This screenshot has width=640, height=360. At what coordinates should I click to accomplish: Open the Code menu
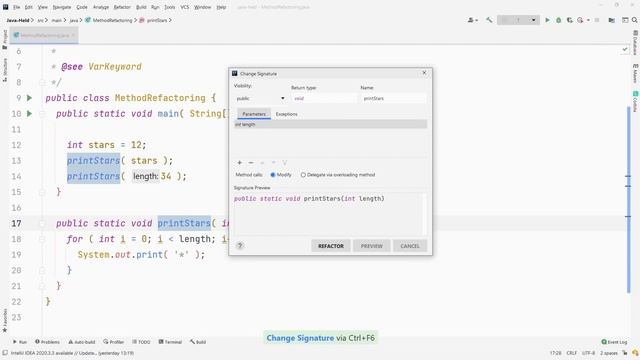82,7
